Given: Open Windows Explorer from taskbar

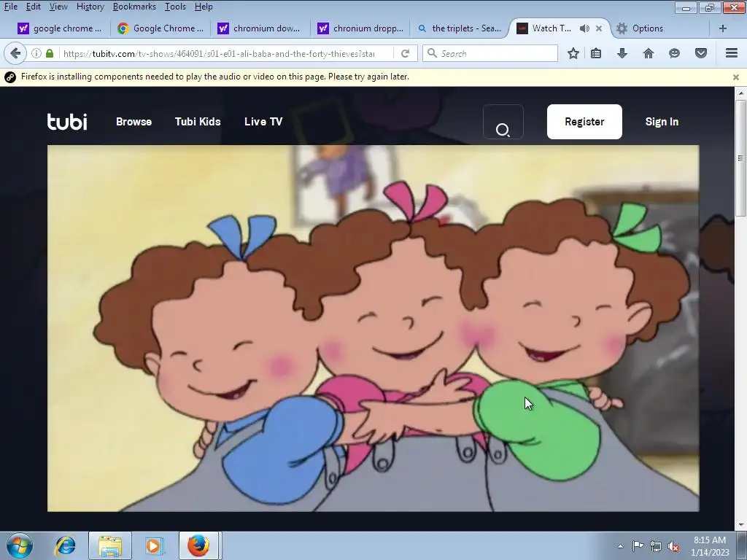Looking at the screenshot, I should coord(110,545).
